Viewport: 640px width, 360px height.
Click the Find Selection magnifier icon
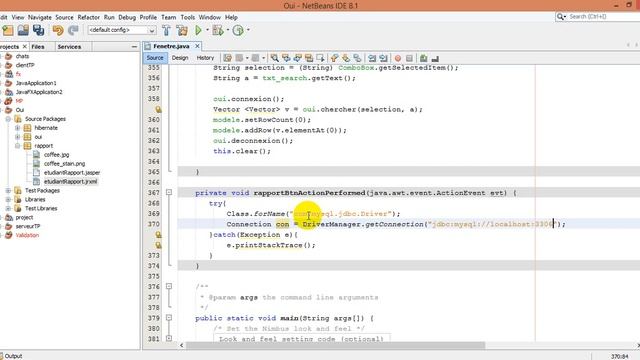(275, 58)
